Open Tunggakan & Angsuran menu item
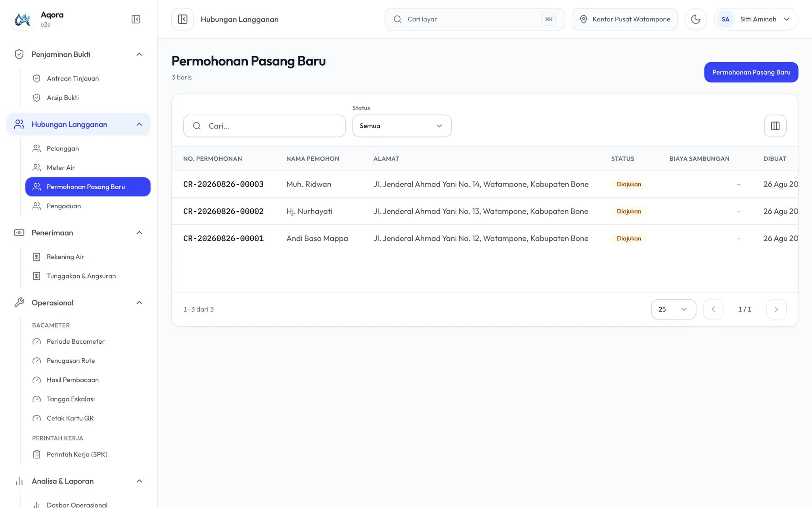The height and width of the screenshot is (508, 812). coord(88,276)
